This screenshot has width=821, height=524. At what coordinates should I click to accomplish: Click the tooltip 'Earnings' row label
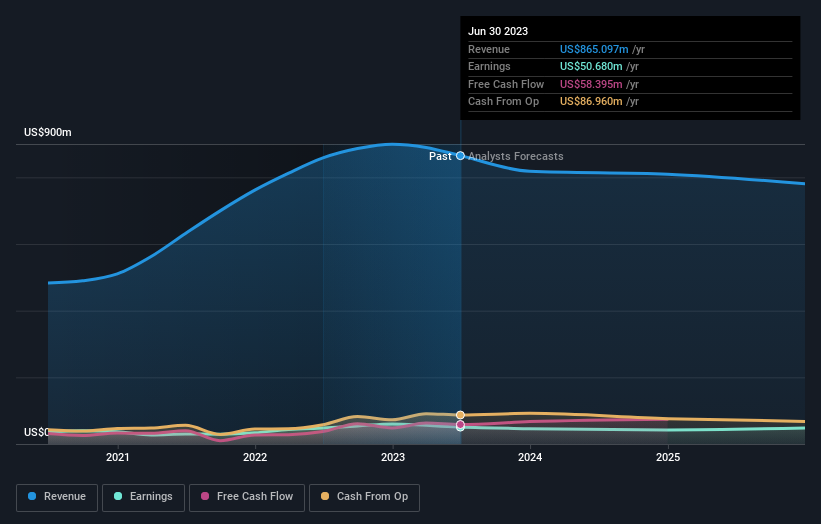(489, 66)
